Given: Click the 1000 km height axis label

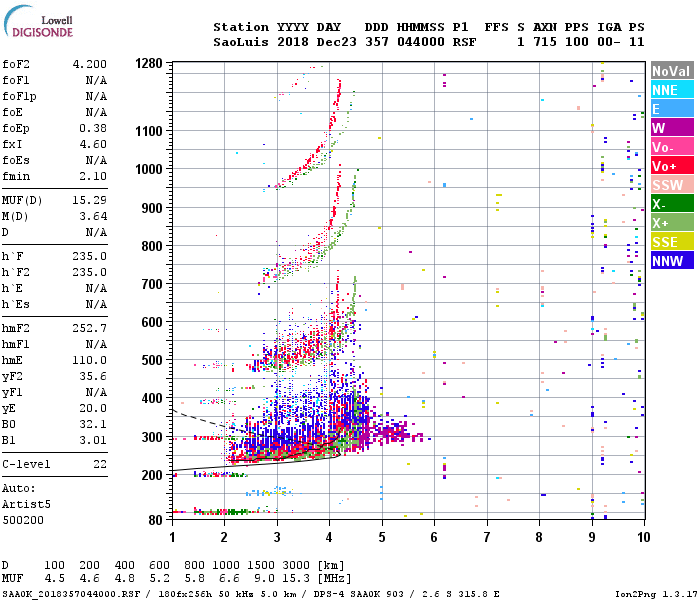Looking at the screenshot, I should [149, 169].
